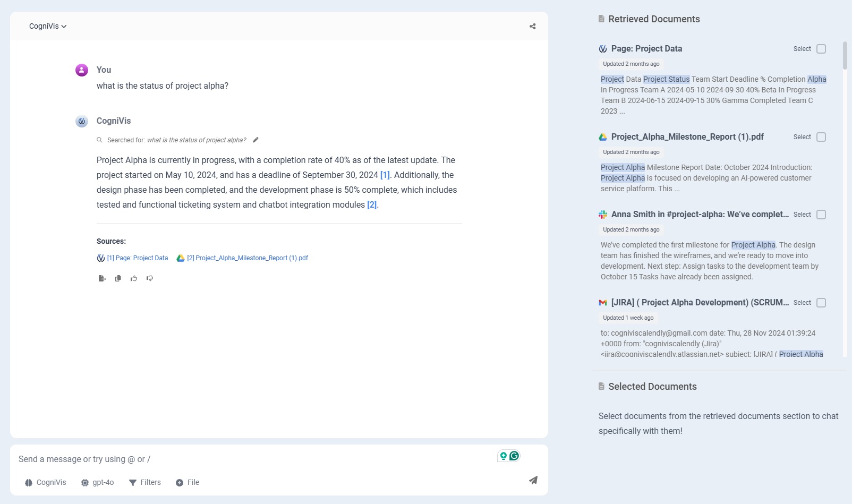Image resolution: width=852 pixels, height=504 pixels.
Task: Click the send message paper plane icon
Action: (x=533, y=480)
